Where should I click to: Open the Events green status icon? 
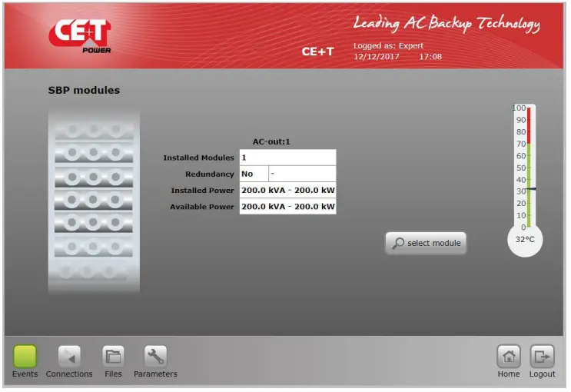[x=25, y=356]
